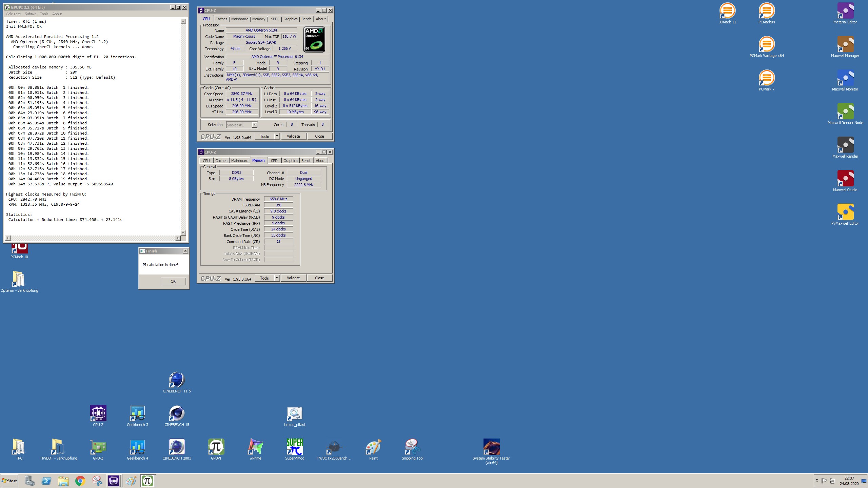Open Bench tab in lower CPU-Z window
The height and width of the screenshot is (488, 868).
point(306,161)
